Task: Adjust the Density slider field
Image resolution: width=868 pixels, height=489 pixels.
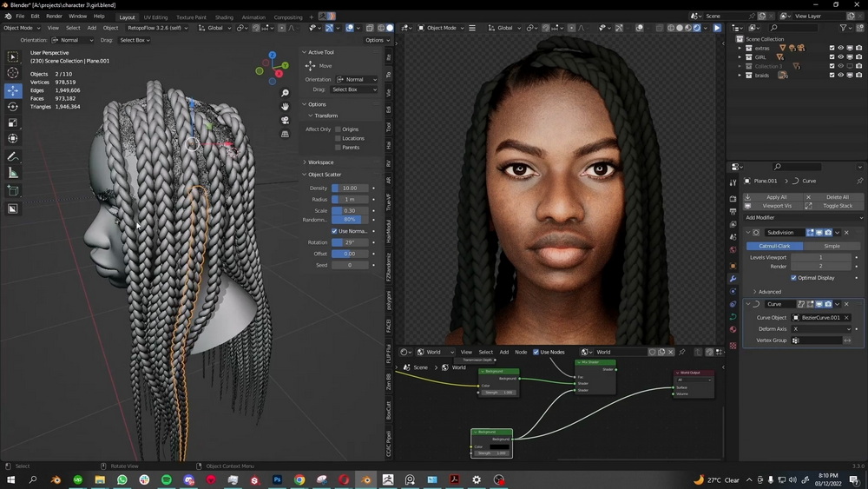Action: [350, 188]
